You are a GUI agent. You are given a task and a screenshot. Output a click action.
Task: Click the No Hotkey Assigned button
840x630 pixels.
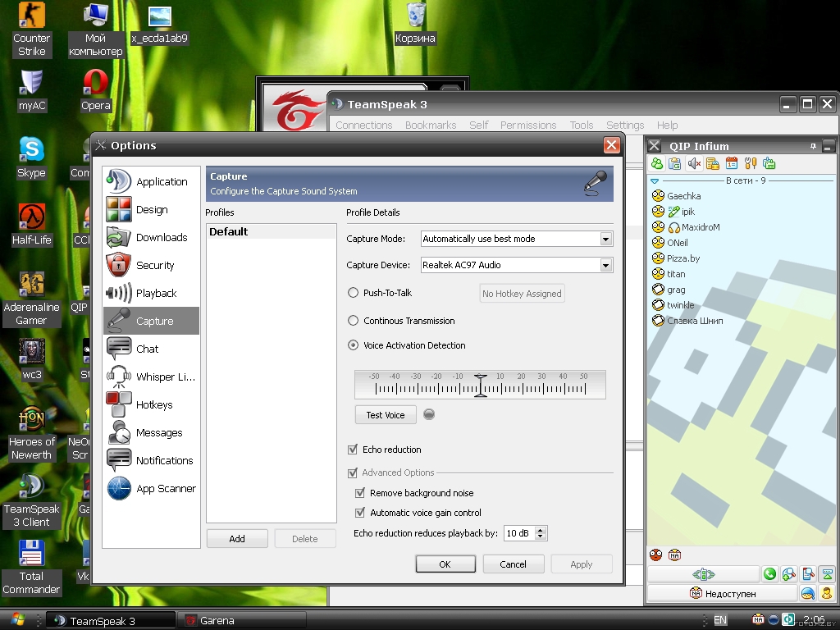tap(522, 294)
